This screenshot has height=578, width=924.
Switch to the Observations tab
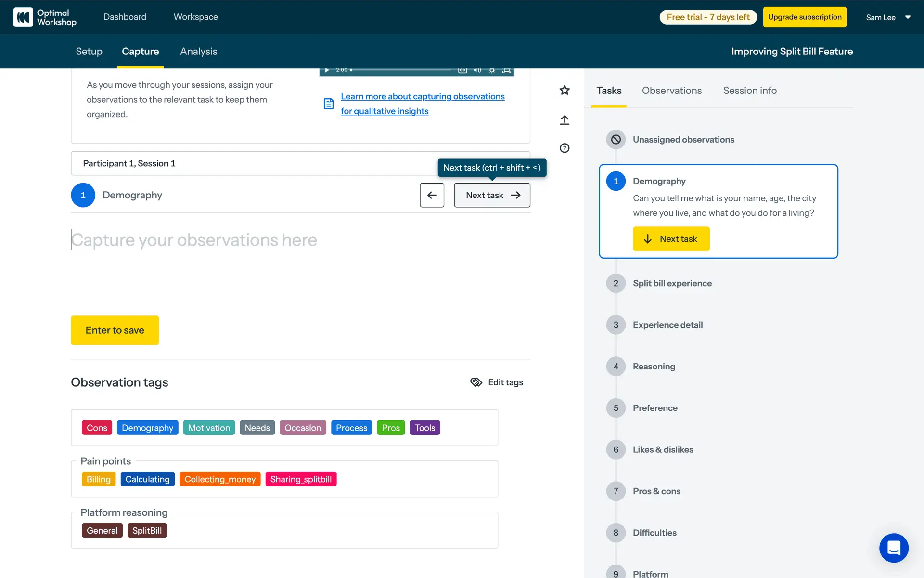(x=671, y=91)
